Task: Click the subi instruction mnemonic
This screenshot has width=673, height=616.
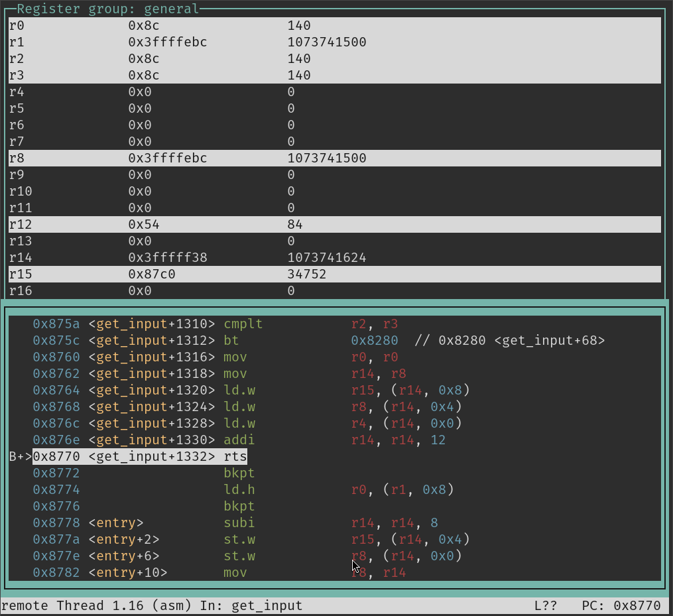Action: coord(239,523)
